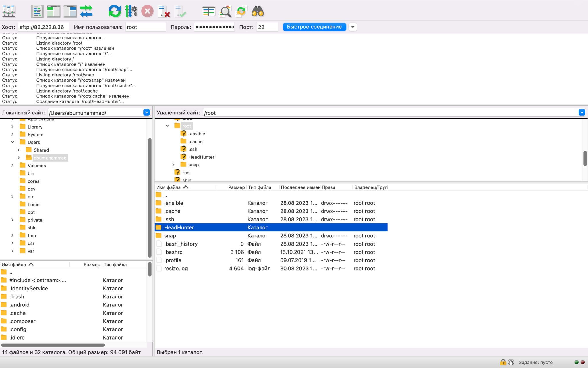
Task: Collapse the root folder in remote tree
Action: [167, 126]
